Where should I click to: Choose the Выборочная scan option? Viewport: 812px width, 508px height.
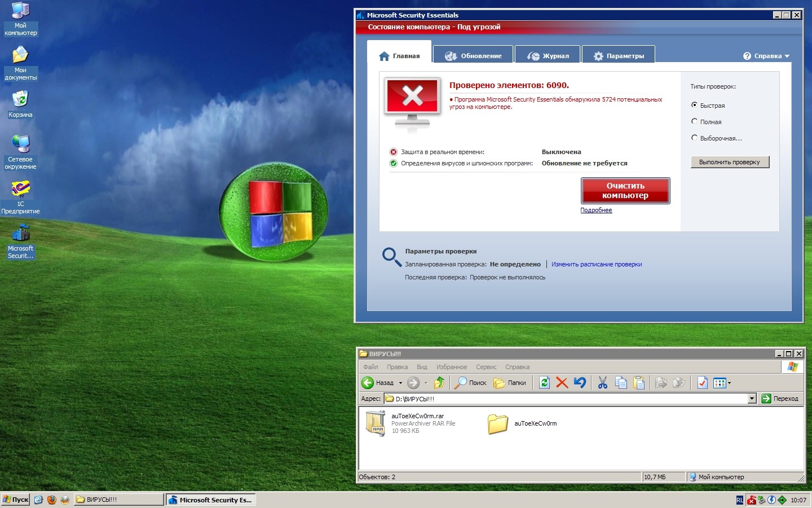(695, 138)
